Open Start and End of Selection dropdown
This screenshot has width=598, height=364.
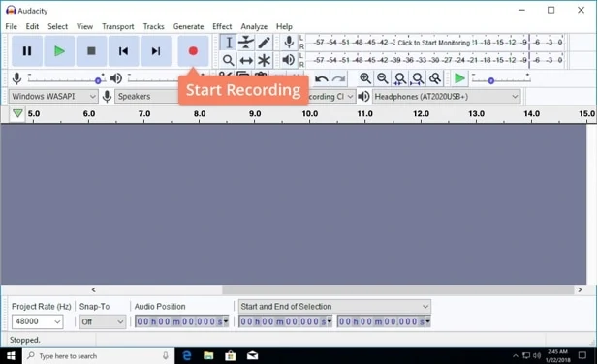(x=334, y=307)
